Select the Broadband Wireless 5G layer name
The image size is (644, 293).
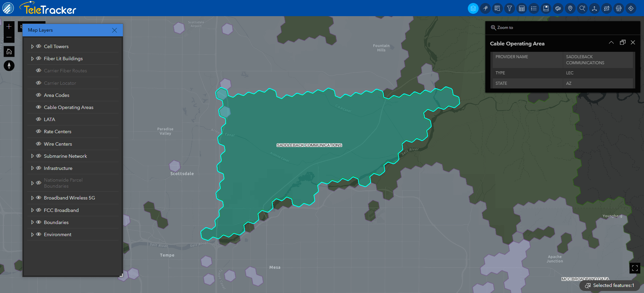point(69,198)
